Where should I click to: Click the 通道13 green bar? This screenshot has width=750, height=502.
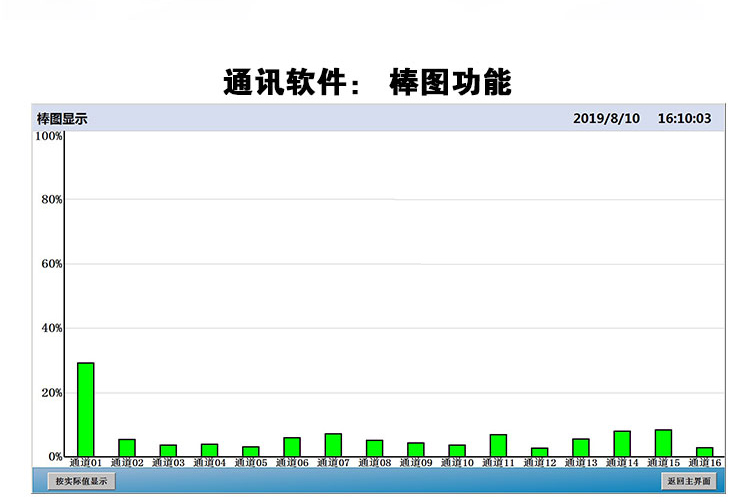pyautogui.click(x=581, y=448)
